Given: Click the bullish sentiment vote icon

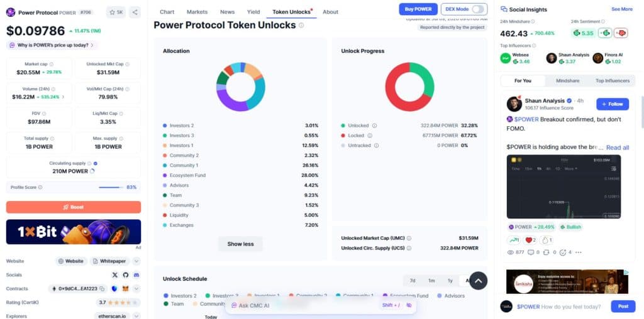Looking at the screenshot, I should [605, 33].
